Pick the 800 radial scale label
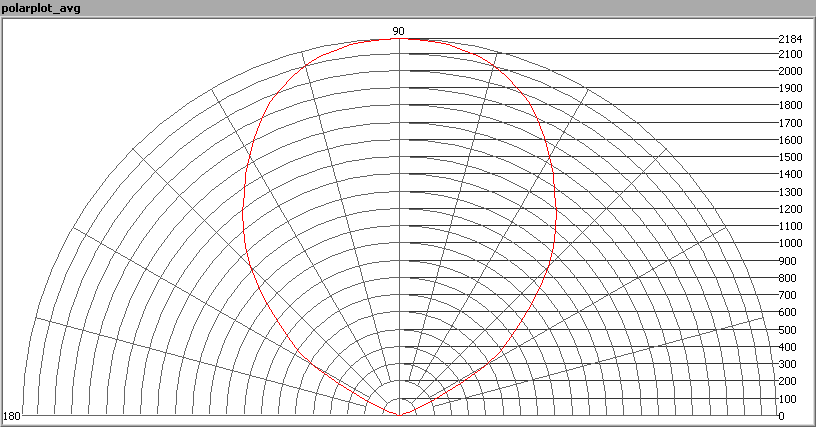The image size is (816, 427). pos(788,278)
